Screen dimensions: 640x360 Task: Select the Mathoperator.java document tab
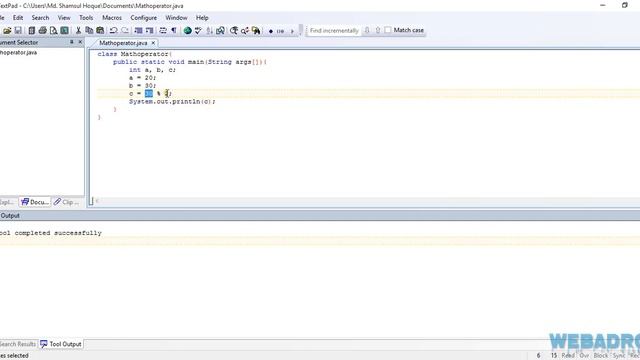tap(123, 43)
